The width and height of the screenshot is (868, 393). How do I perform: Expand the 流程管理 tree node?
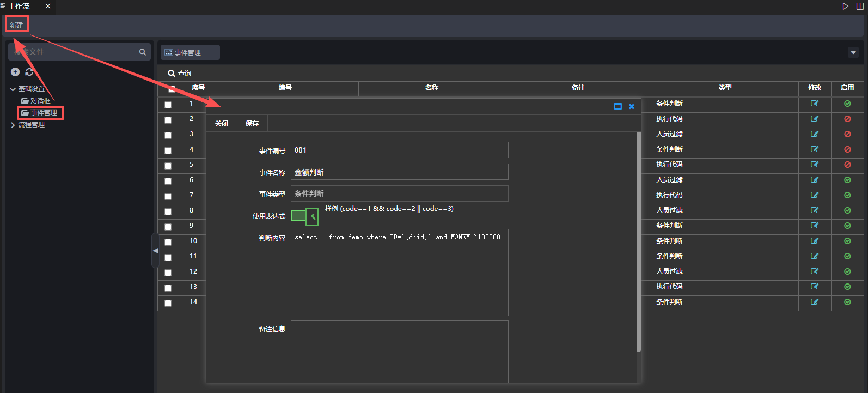point(13,125)
